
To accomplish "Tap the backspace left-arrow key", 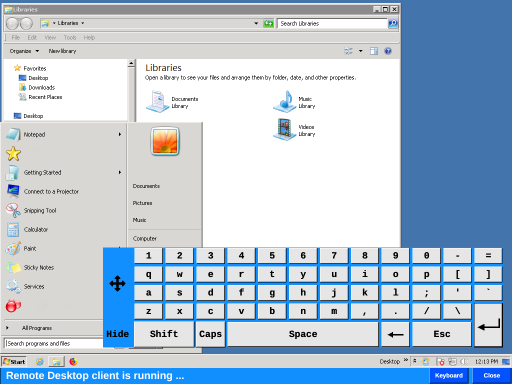I will (x=395, y=334).
